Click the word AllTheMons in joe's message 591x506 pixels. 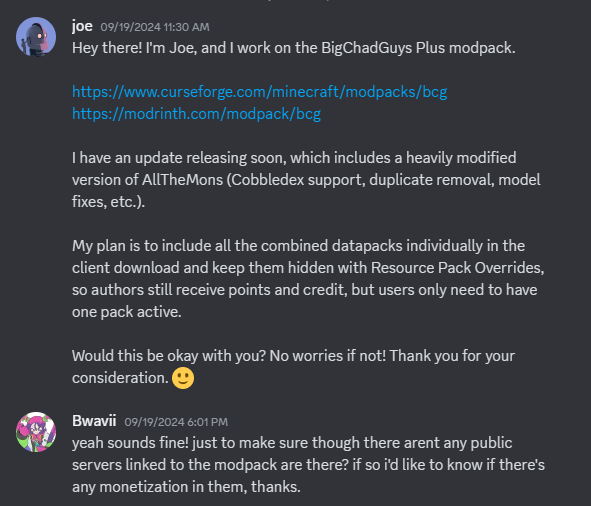coord(182,179)
